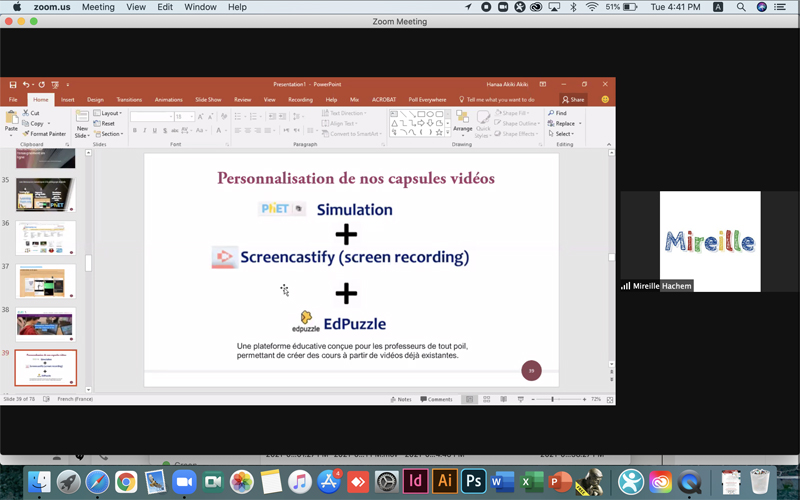Click the Clear All Formatting icon
The image size is (800, 500).
tap(223, 117)
